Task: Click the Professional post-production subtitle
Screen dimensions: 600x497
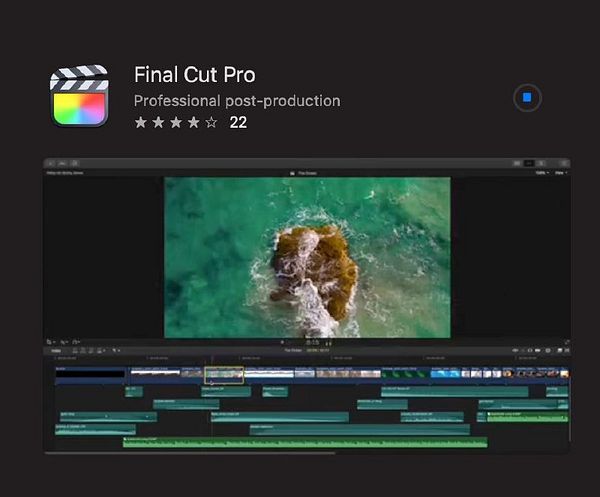Action: pos(237,101)
